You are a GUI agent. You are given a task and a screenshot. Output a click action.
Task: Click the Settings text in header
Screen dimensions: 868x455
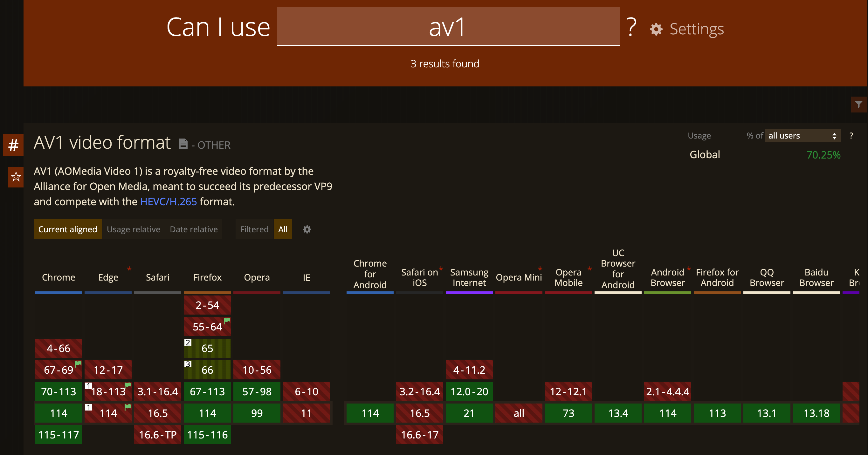697,29
